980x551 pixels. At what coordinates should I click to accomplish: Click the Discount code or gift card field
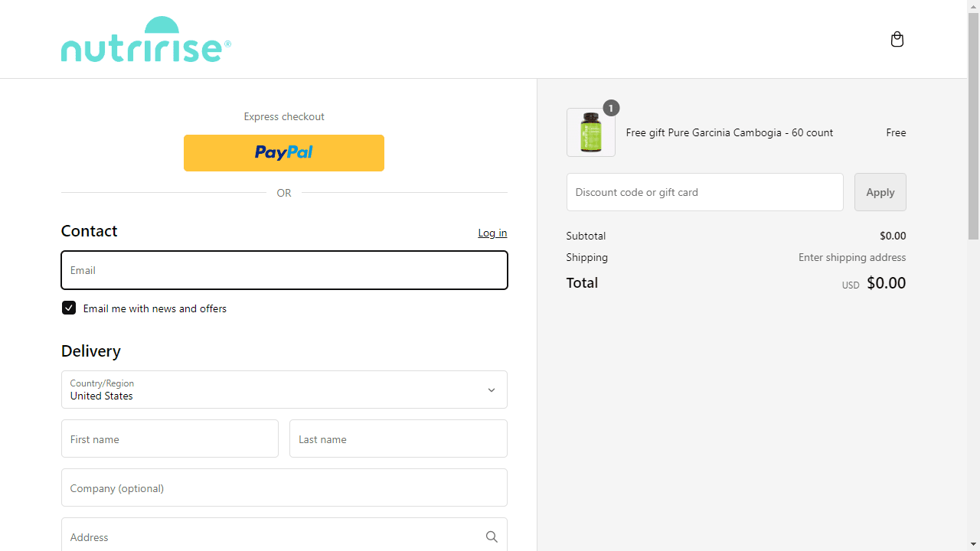(x=705, y=192)
